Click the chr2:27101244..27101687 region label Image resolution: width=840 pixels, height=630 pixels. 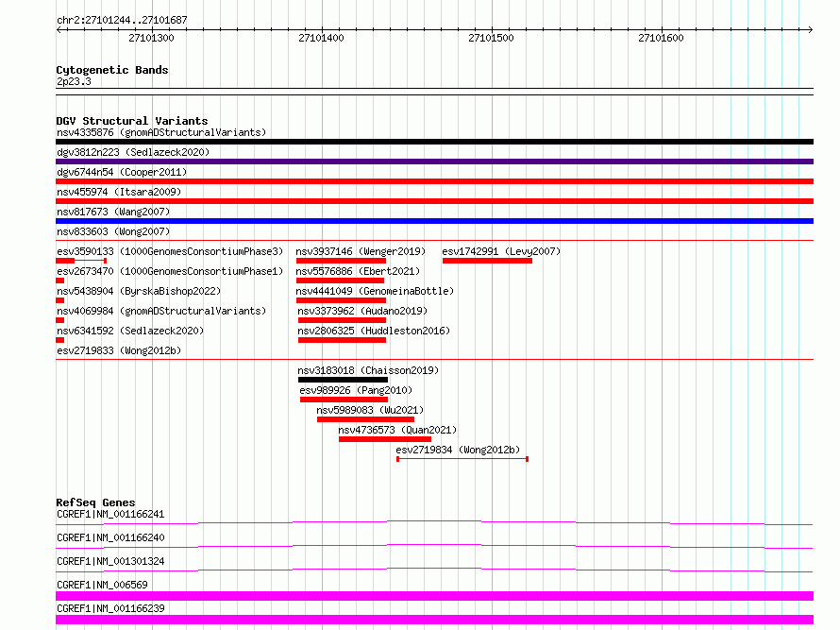122,21
